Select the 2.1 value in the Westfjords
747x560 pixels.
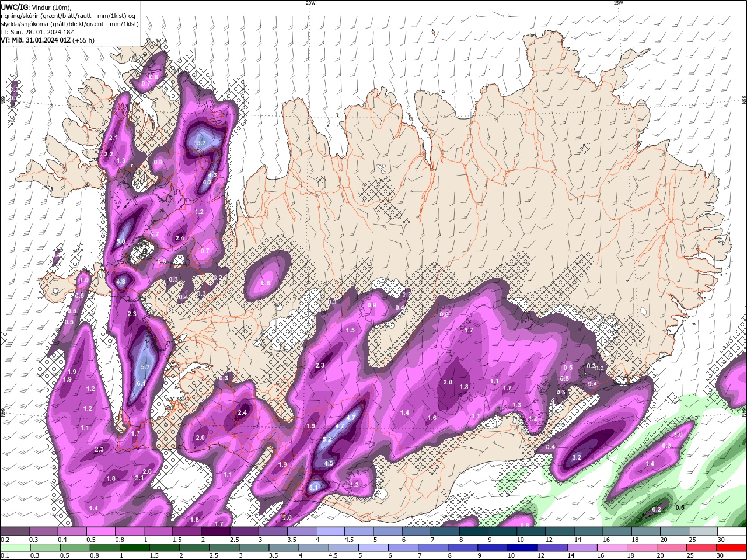113,138
